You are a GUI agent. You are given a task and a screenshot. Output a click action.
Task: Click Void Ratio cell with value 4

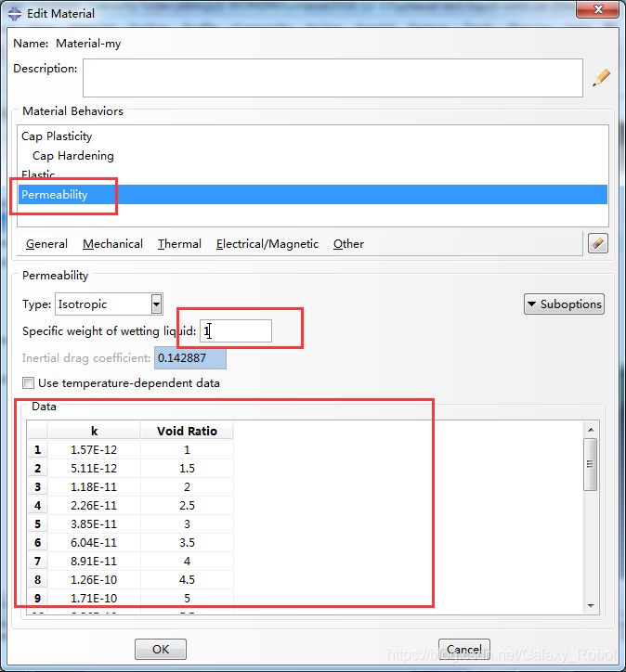coord(187,561)
